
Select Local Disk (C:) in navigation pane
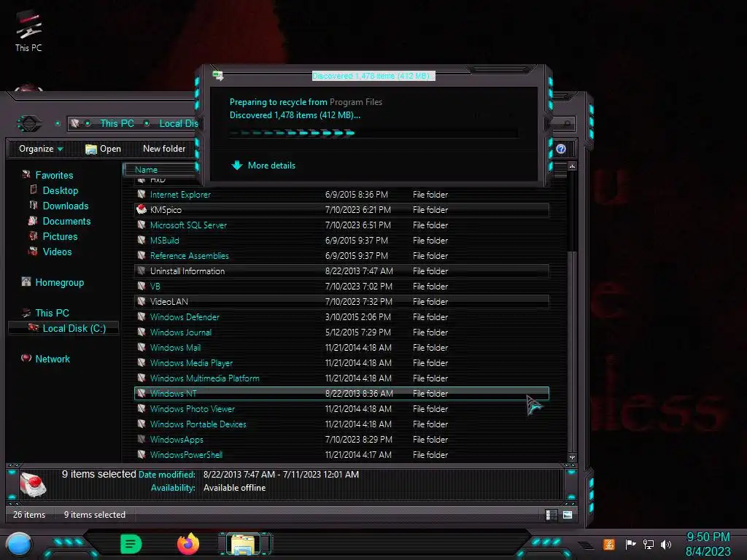[x=74, y=328]
